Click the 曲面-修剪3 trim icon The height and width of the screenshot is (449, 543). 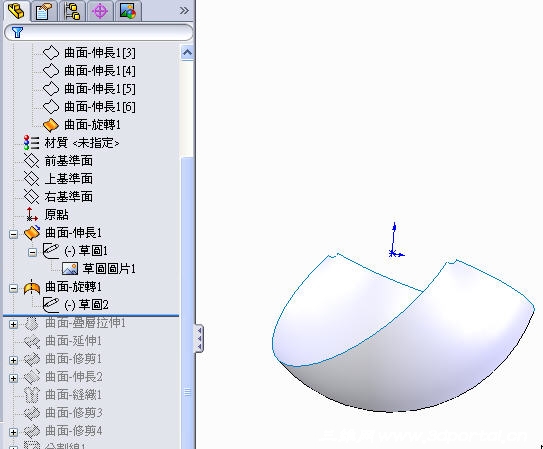32,413
